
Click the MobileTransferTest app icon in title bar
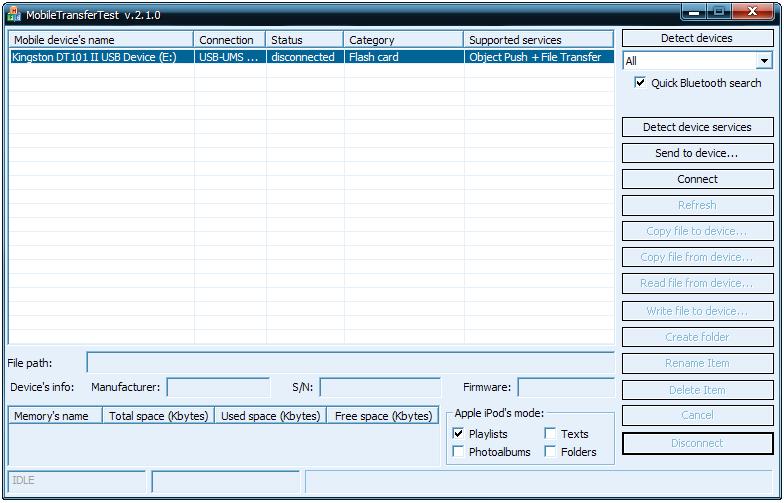(x=14, y=14)
